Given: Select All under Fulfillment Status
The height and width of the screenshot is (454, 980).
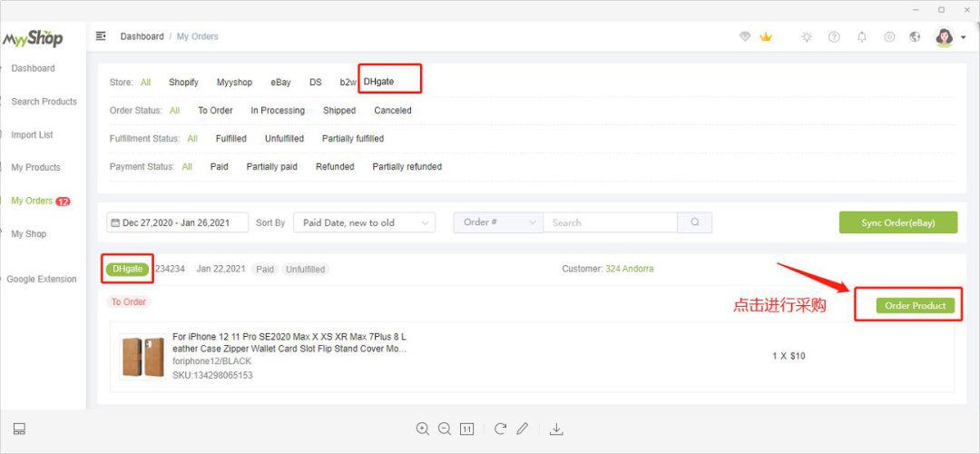Looking at the screenshot, I should pyautogui.click(x=192, y=139).
